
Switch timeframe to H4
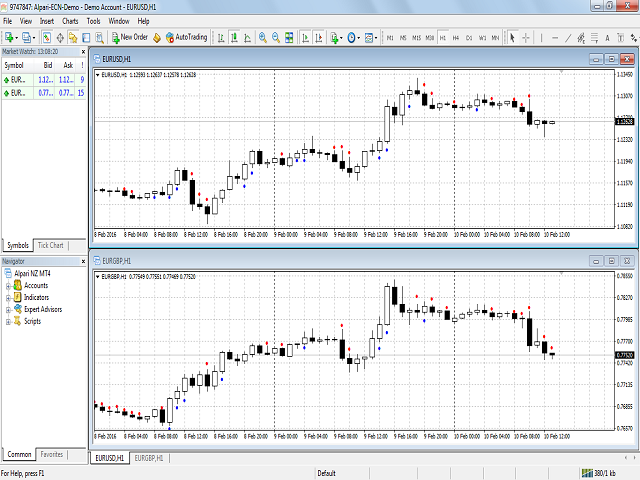456,38
